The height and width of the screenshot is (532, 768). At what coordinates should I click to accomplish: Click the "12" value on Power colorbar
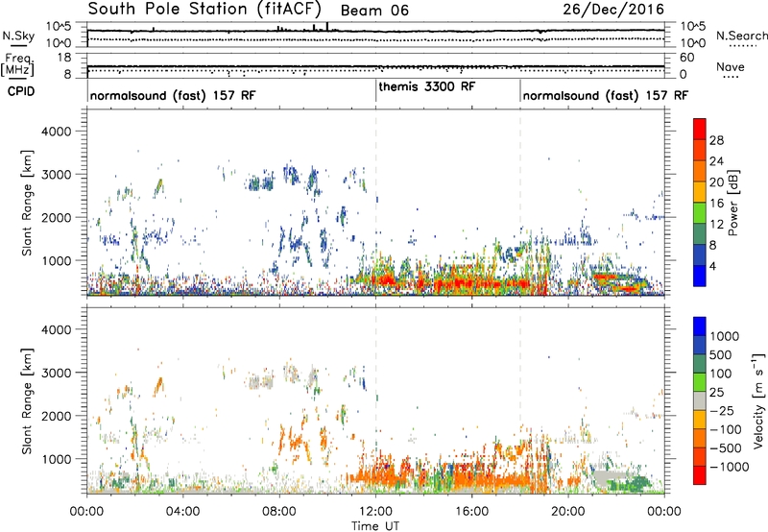(716, 225)
